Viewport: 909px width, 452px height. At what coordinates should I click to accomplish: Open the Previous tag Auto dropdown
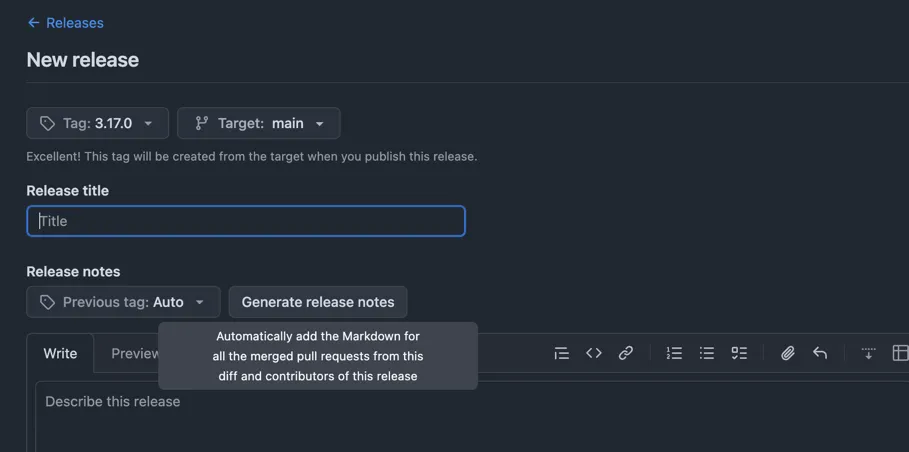pyautogui.click(x=123, y=302)
